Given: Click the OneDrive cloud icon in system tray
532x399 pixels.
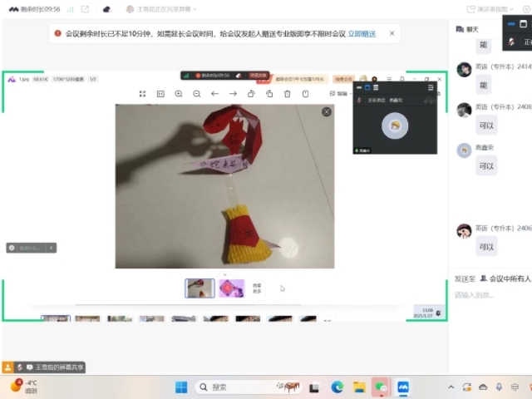Looking at the screenshot, I should click(483, 387).
